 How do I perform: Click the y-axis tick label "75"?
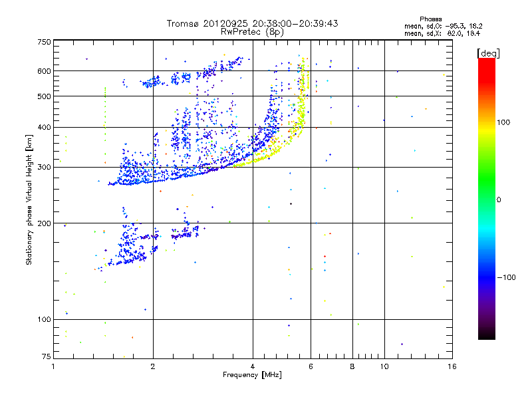(x=47, y=356)
